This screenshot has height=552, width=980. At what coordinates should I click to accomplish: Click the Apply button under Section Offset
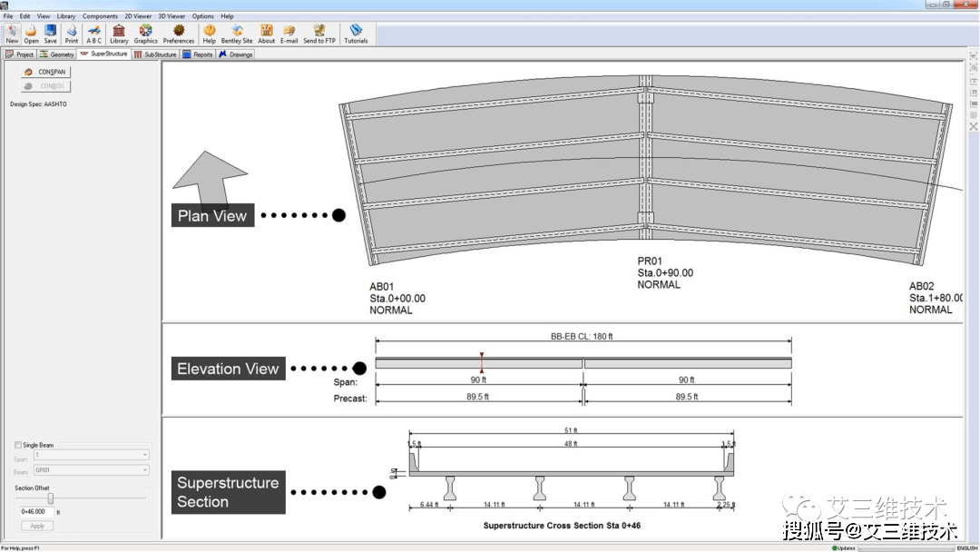37,526
